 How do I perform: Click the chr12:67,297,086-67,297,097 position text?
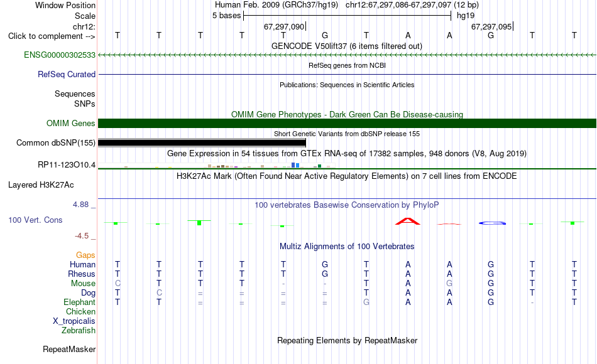[x=398, y=5]
